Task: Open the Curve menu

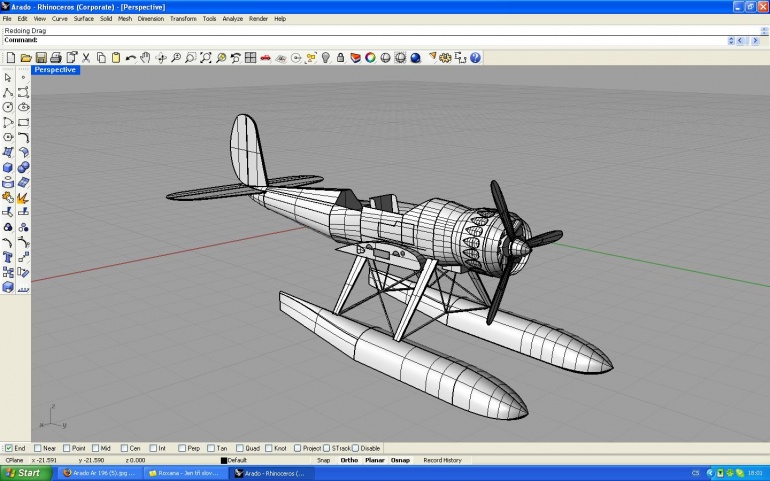Action: (x=59, y=19)
